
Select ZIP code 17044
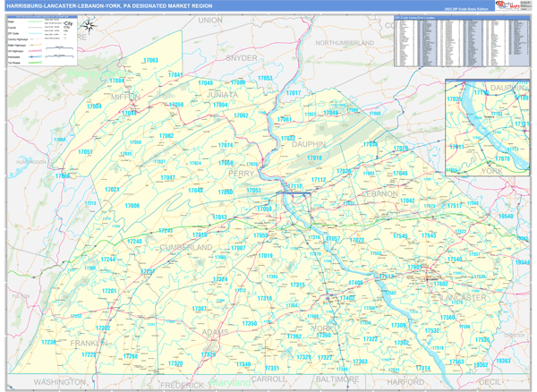[129, 113]
